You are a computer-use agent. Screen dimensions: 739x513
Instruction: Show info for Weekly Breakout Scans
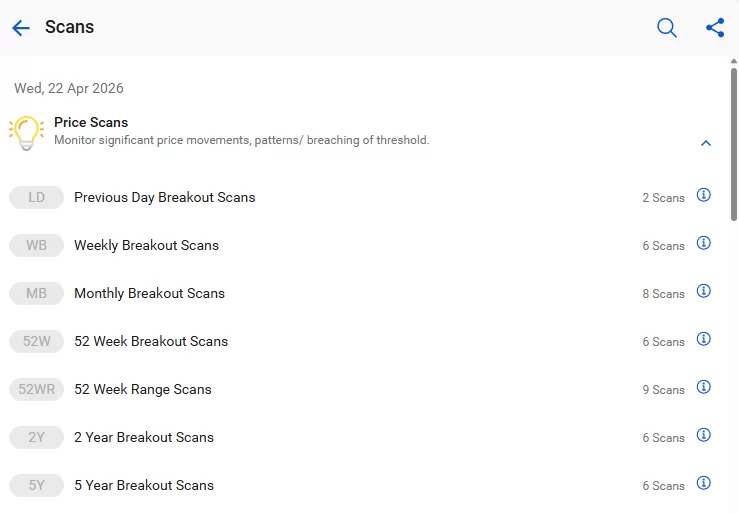pyautogui.click(x=704, y=243)
